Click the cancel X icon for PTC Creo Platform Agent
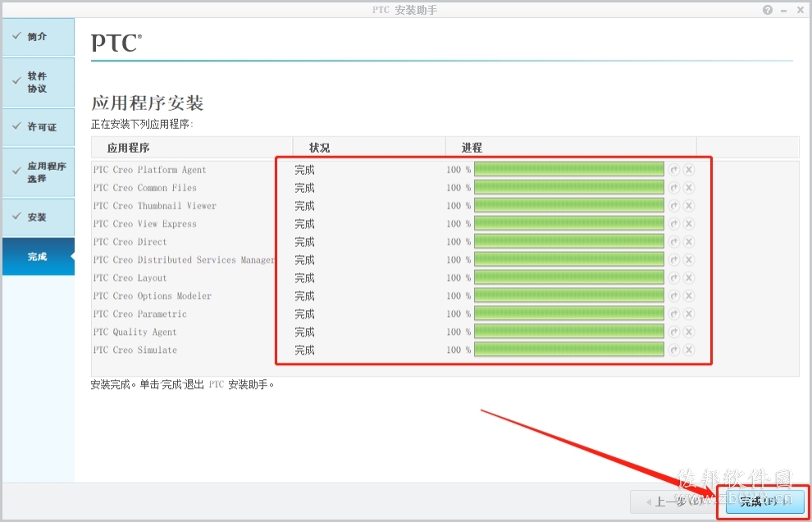Image resolution: width=812 pixels, height=522 pixels. 688,170
